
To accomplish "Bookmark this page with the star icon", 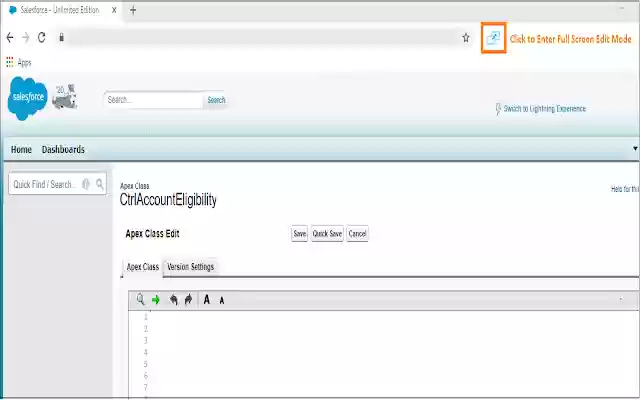I will click(466, 38).
